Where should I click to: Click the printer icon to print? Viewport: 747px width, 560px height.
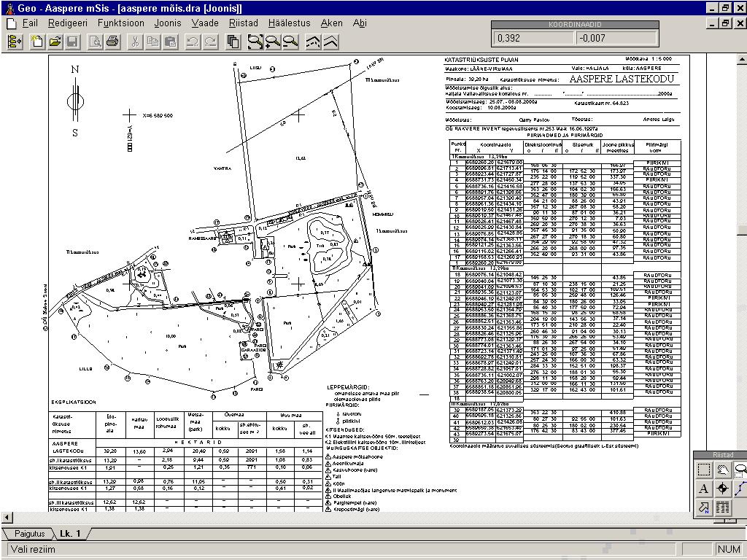(x=112, y=42)
